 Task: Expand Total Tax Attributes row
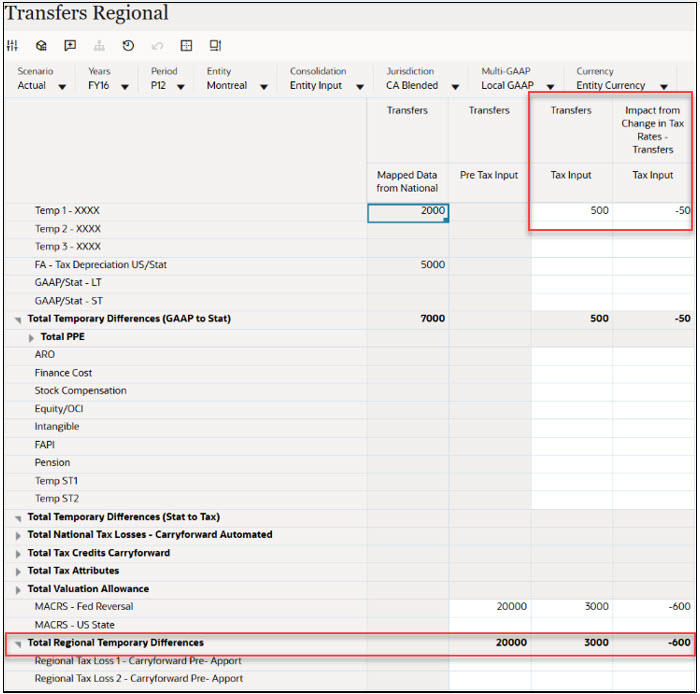[x=18, y=572]
